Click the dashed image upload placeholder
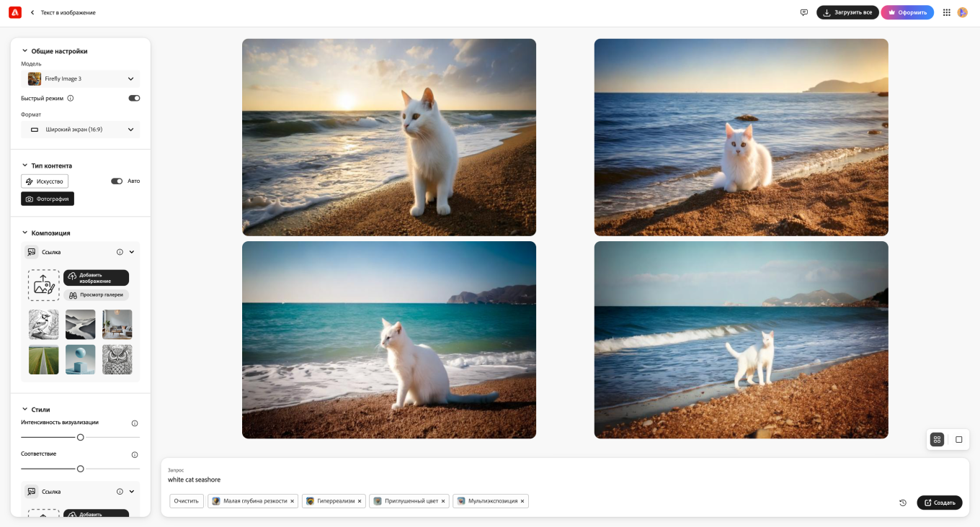The image size is (980, 527). 44,285
